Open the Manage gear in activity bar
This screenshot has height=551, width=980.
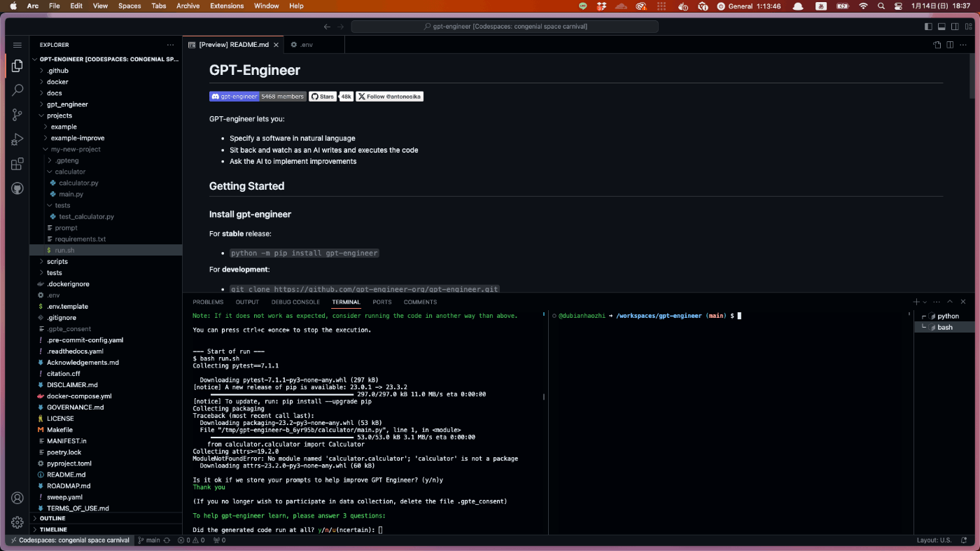click(17, 522)
